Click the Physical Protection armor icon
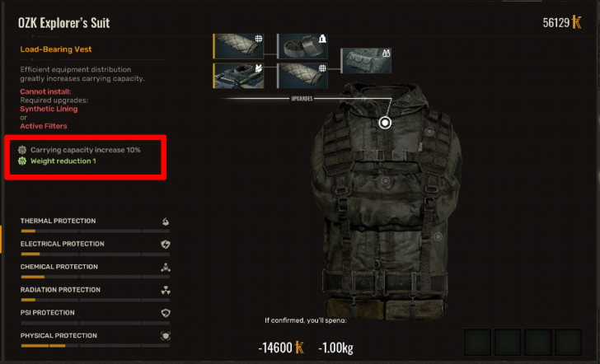The image size is (600, 364). coord(166,336)
